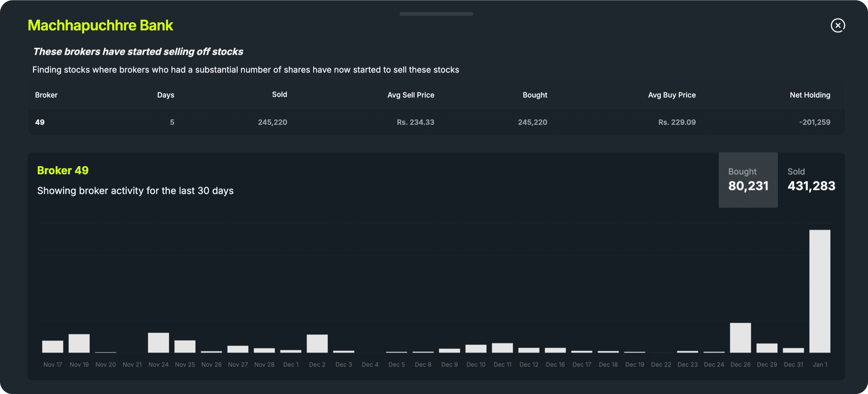Click the Nov 17 date label
Image resolution: width=868 pixels, height=394 pixels.
[53, 364]
